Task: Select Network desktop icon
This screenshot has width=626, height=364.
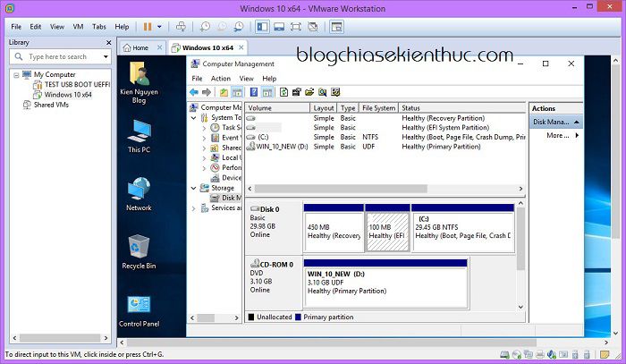Action: (139, 194)
